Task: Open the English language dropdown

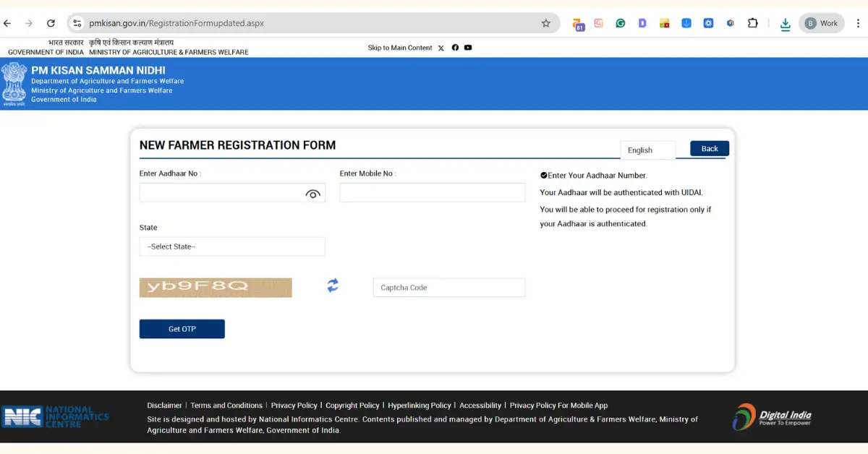Action: pos(647,150)
